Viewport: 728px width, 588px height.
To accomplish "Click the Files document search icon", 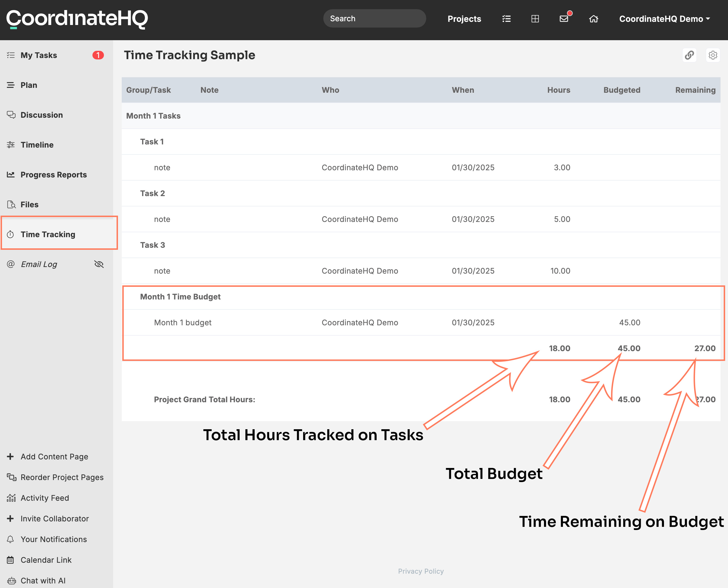I will point(11,204).
